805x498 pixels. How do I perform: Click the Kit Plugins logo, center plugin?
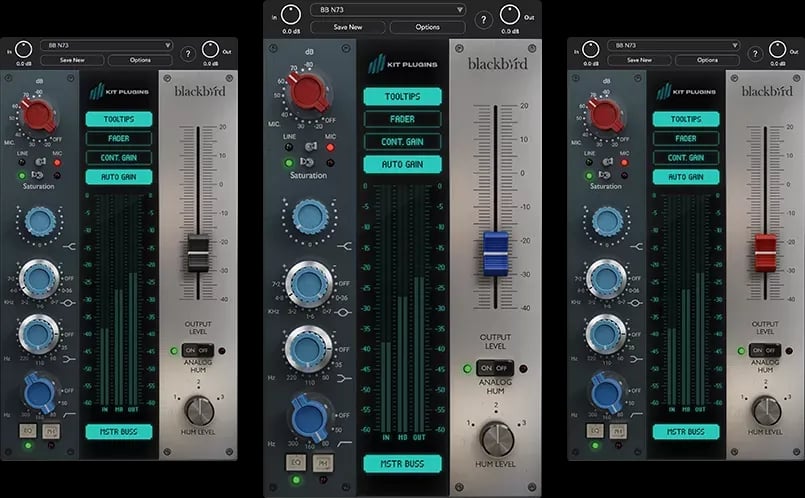403,64
